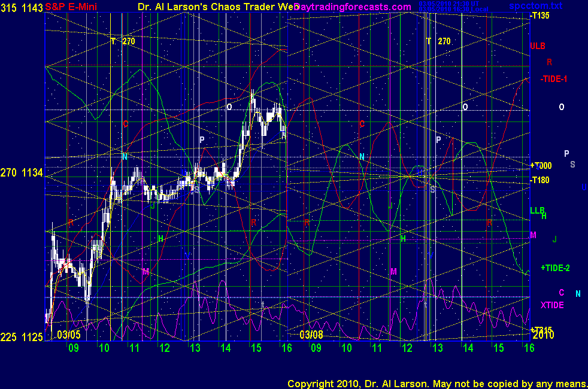Screen dimensions: 588x389
Task: Select the red "-TIDE-1" legend label
Action: [553, 79]
